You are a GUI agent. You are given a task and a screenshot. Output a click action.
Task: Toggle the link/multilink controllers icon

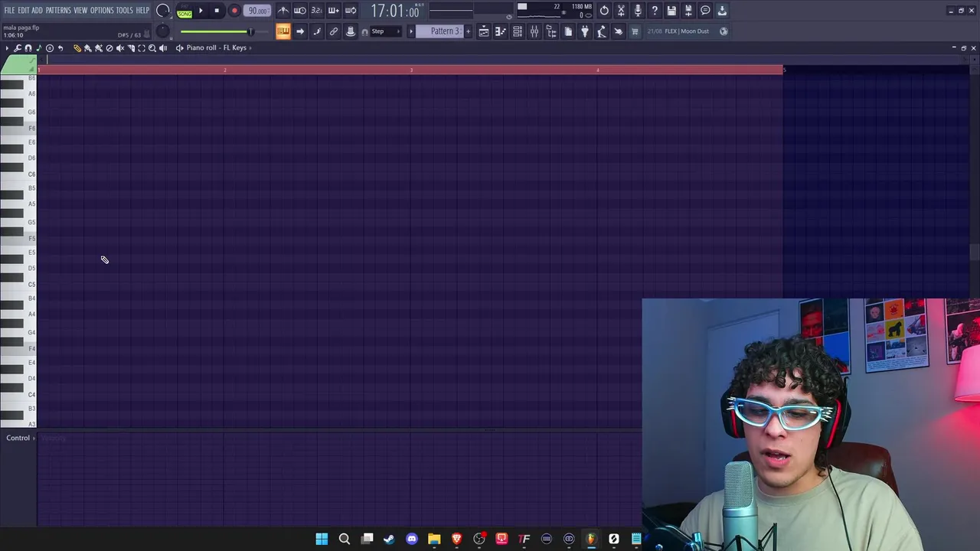click(334, 31)
